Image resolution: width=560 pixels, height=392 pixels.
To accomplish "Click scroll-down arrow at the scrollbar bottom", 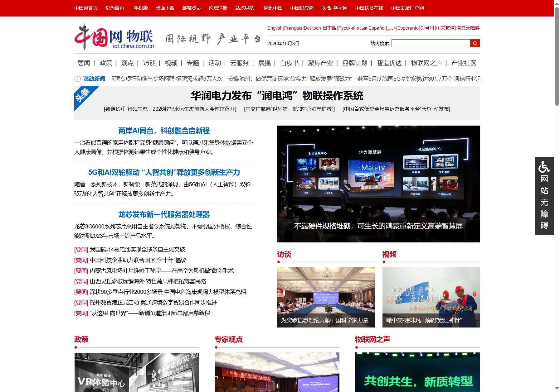I will point(557,389).
